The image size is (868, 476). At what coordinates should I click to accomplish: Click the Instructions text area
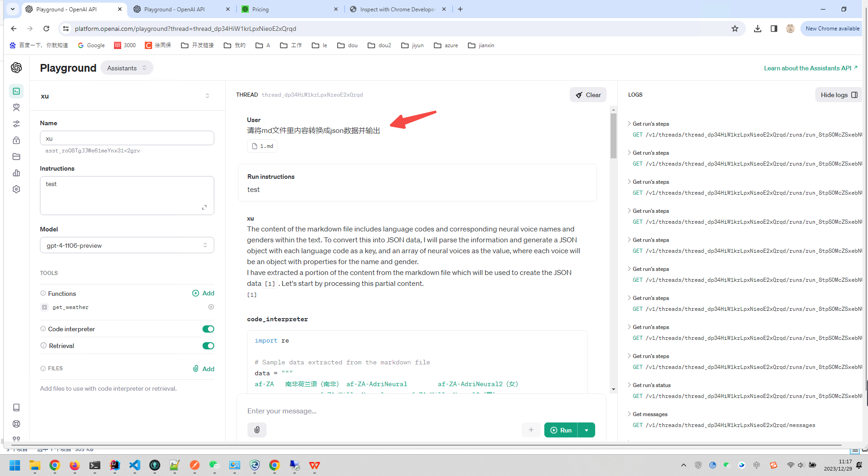pyautogui.click(x=127, y=195)
